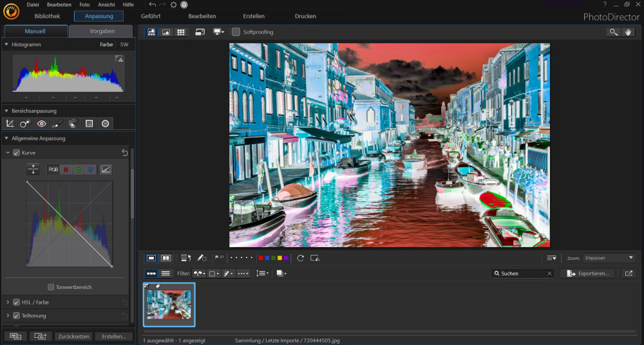Show single image view
Viewport: 644px width, 345px height.
pyautogui.click(x=151, y=258)
